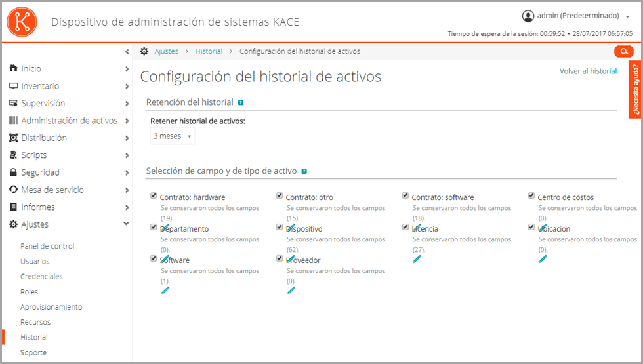This screenshot has width=643, height=364.
Task: Expand the Seguridad menu arrow
Action: [127, 173]
